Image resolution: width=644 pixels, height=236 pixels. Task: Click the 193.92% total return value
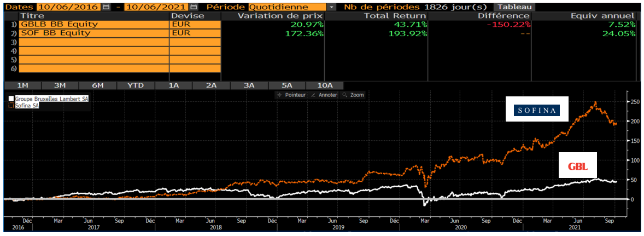tap(407, 33)
